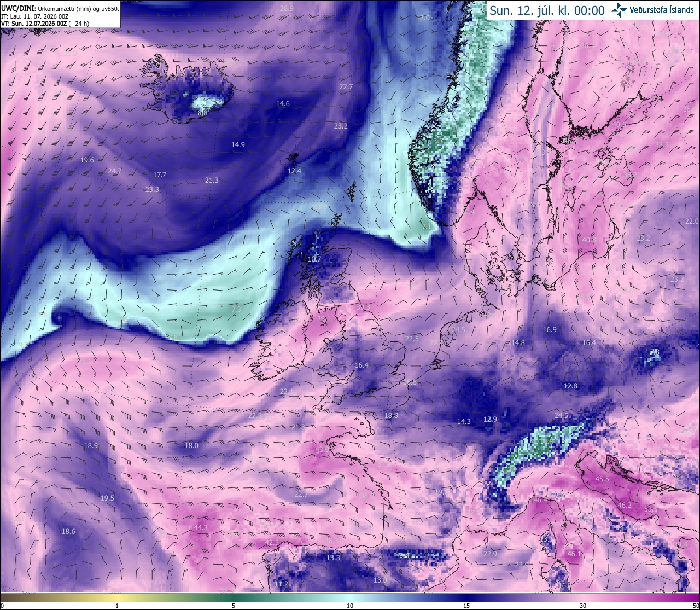Click the colour scale at the 5 mark

[x=234, y=606]
